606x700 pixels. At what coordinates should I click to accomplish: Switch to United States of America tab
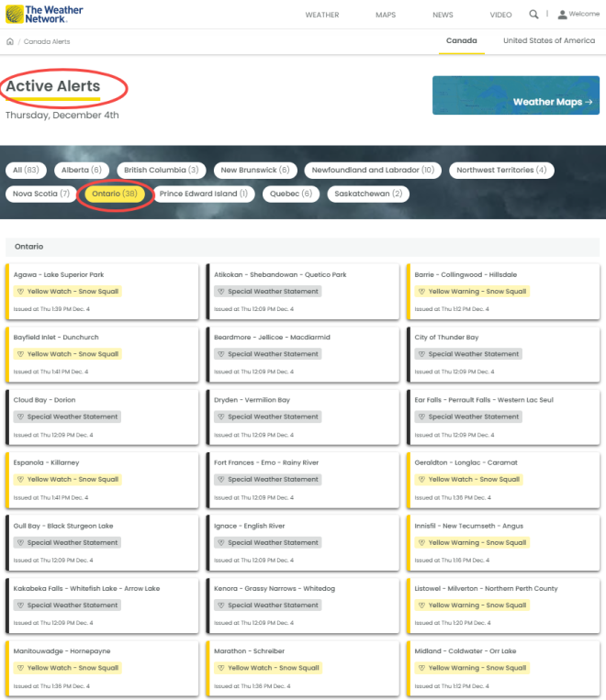[549, 41]
